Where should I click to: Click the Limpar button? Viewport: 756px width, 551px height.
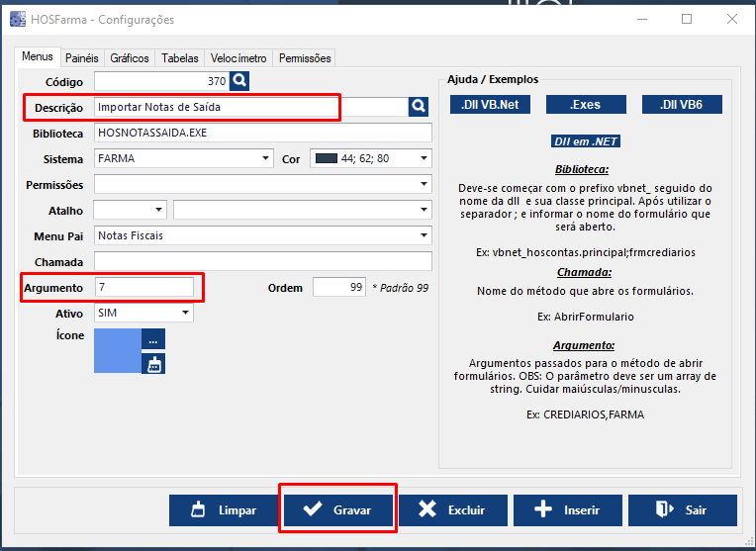(x=224, y=510)
